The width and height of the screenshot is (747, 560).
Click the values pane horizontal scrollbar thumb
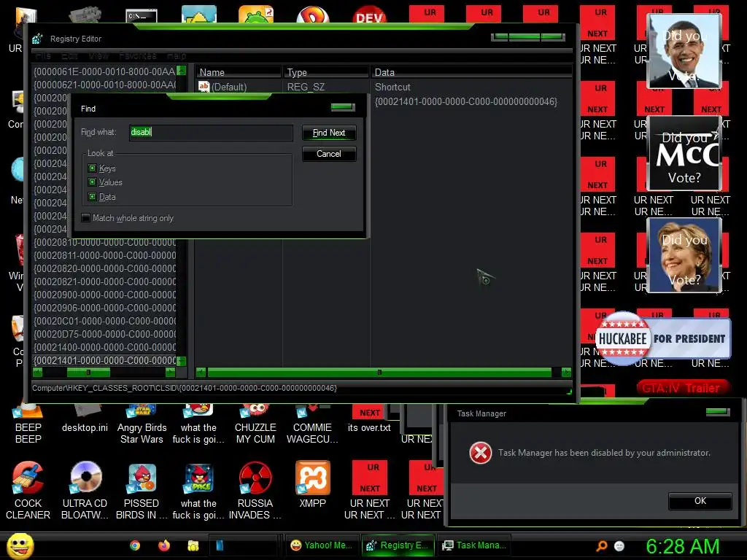(x=379, y=372)
